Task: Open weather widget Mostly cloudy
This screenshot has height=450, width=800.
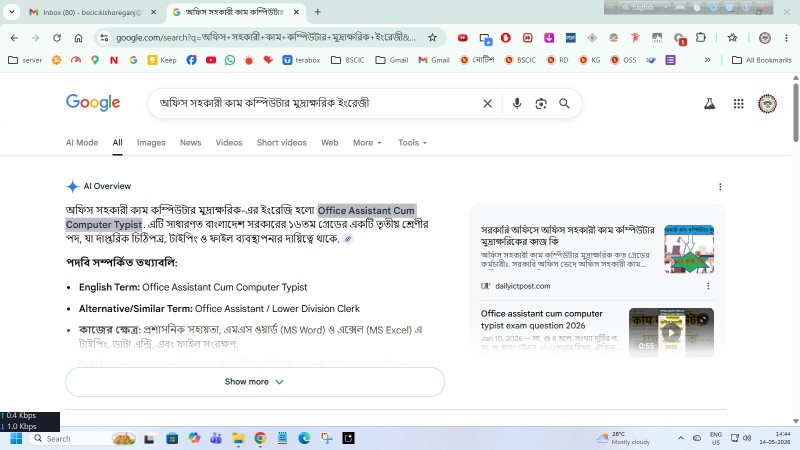Action: 623,438
